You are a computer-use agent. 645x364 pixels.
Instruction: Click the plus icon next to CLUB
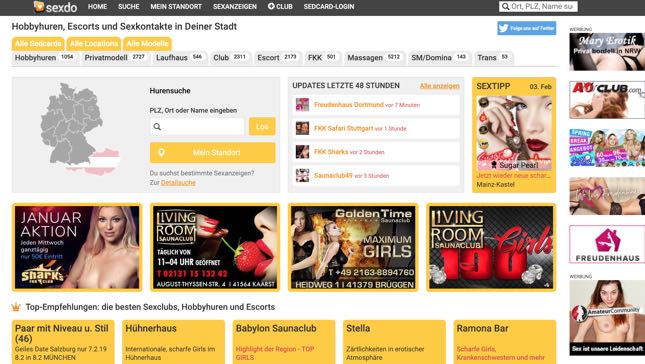point(271,6)
